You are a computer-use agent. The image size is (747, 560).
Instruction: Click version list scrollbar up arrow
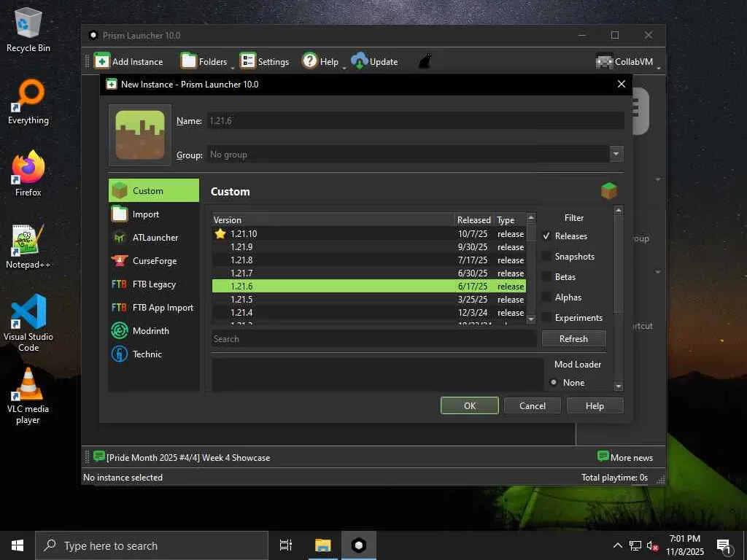point(531,217)
